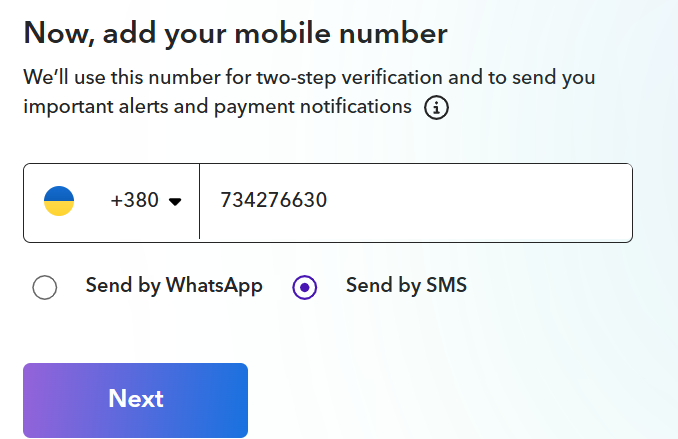Select the Send by SMS radio button
Screen dimensions: 678x439
(x=305, y=288)
